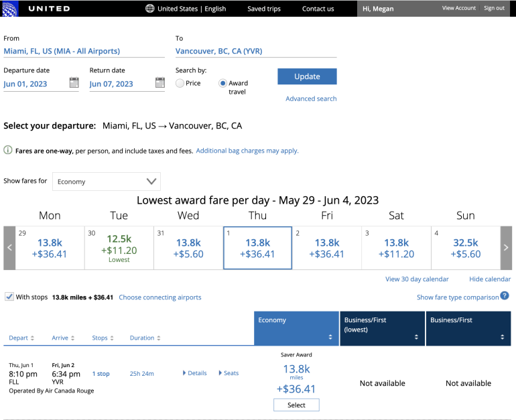Click the blue Update button
Image resolution: width=516 pixels, height=420 pixels.
(307, 76)
